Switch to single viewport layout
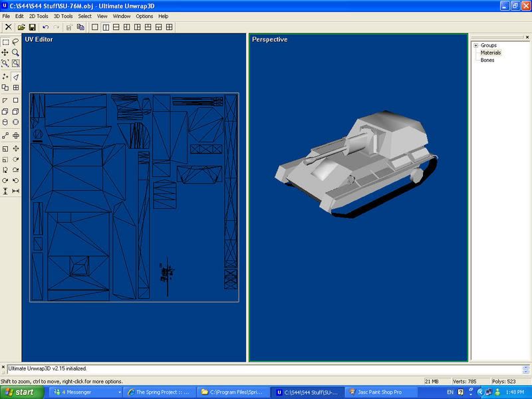 (95, 27)
